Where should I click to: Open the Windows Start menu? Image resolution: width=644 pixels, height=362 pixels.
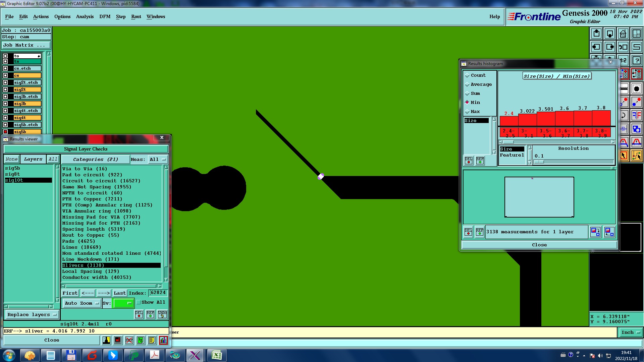[9, 355]
